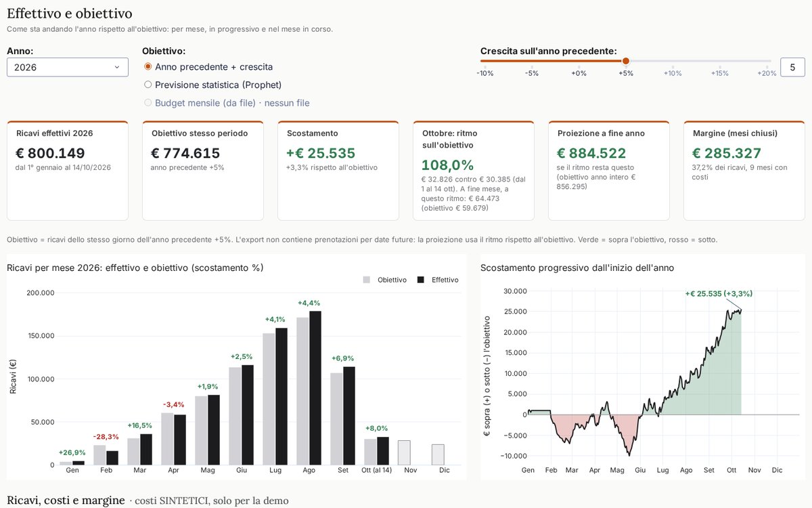Click the +15% tick label on slider
812x508 pixels.
coord(720,73)
